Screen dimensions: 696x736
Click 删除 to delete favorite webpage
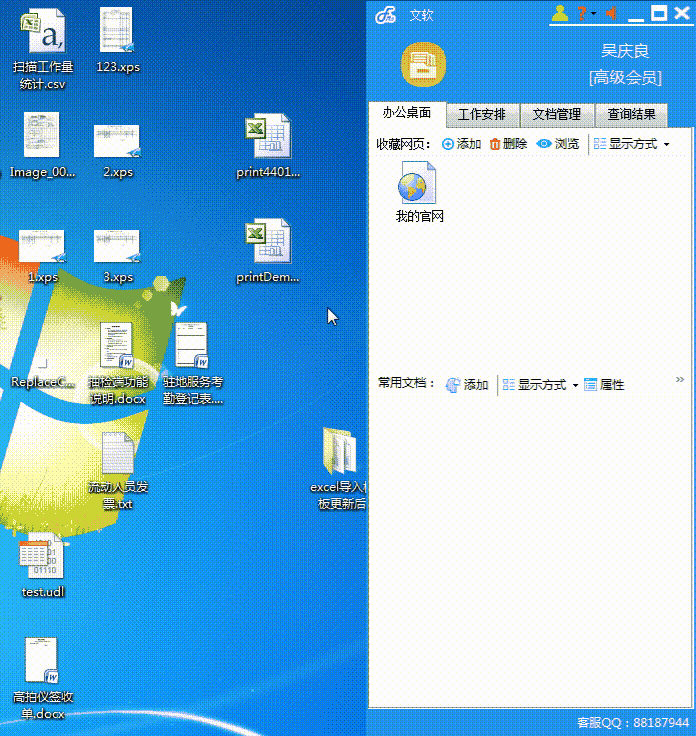[x=508, y=144]
